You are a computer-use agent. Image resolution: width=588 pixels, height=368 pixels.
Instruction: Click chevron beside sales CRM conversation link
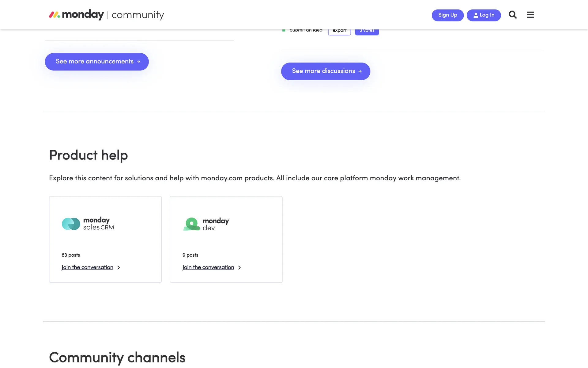click(119, 268)
